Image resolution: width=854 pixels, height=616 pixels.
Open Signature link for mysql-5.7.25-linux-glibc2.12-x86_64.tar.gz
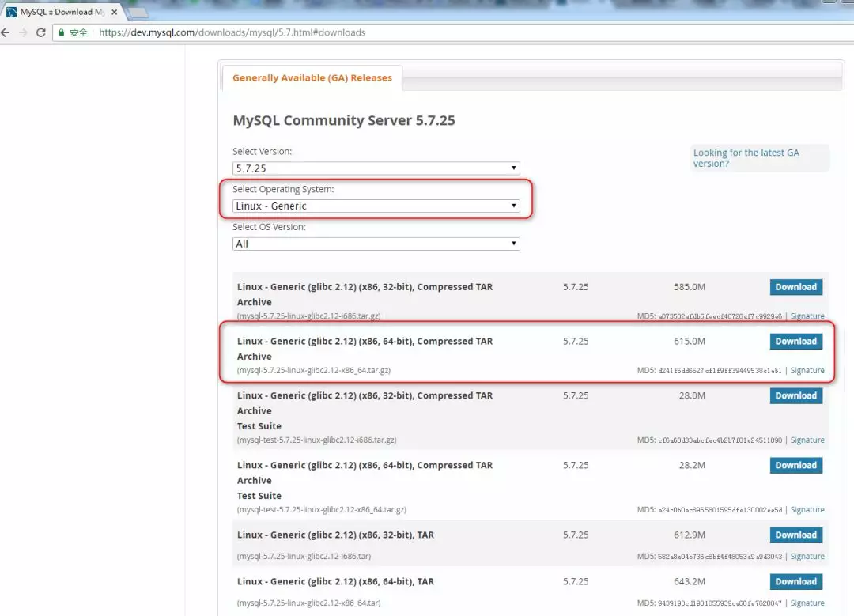tap(807, 370)
